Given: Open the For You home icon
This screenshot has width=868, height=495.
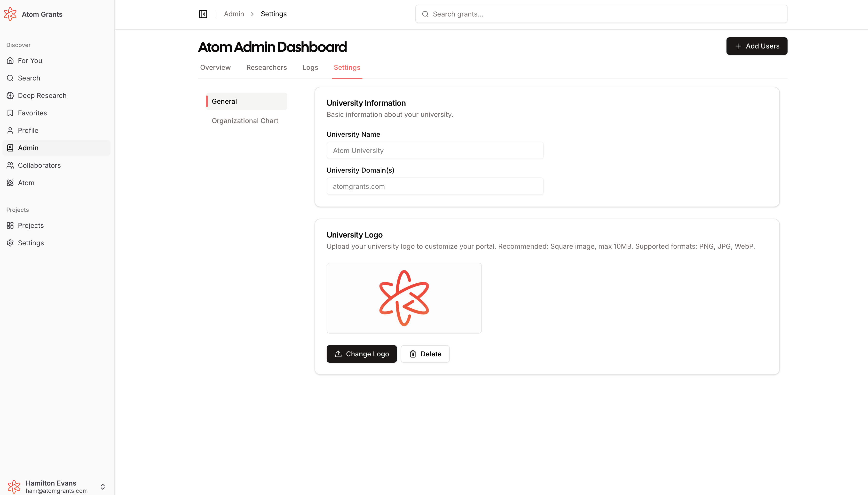Looking at the screenshot, I should (10, 61).
